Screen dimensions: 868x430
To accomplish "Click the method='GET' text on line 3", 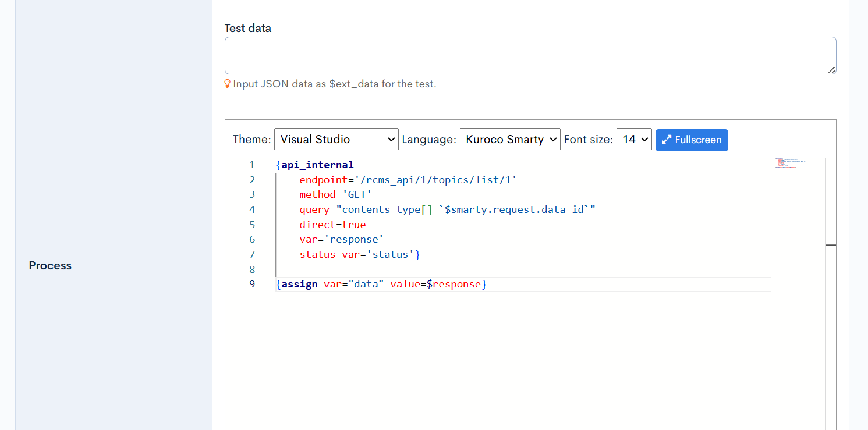I will click(335, 194).
